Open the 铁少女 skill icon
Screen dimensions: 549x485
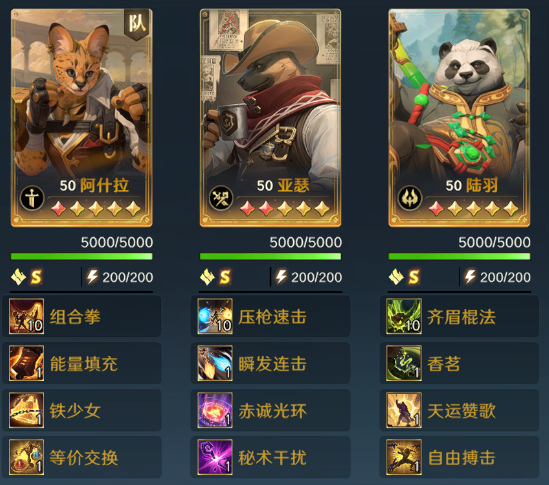[26, 410]
